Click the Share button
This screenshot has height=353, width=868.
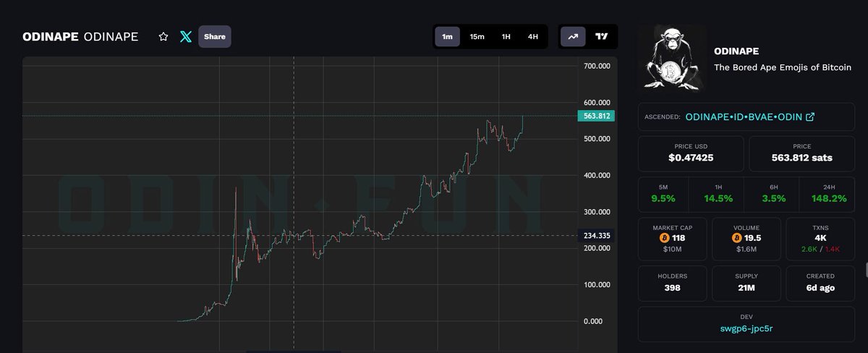pyautogui.click(x=214, y=36)
